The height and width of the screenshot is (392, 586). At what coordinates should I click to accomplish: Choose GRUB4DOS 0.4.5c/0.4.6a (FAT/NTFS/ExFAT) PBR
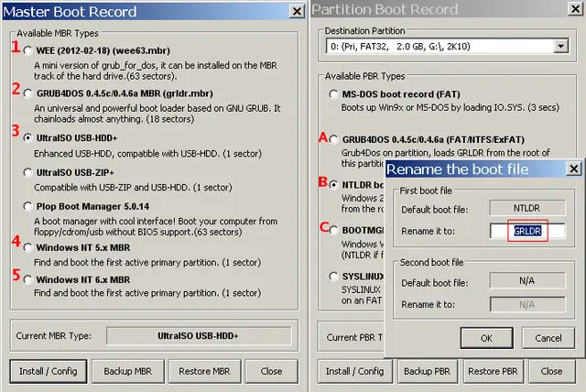click(x=333, y=139)
